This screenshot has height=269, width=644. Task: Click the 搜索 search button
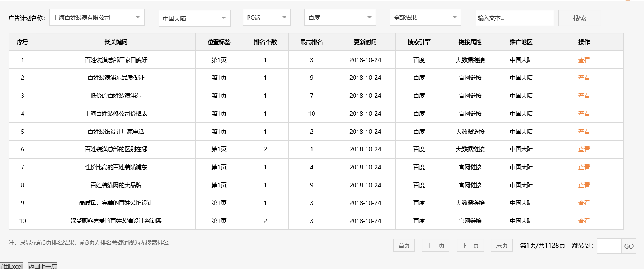580,18
